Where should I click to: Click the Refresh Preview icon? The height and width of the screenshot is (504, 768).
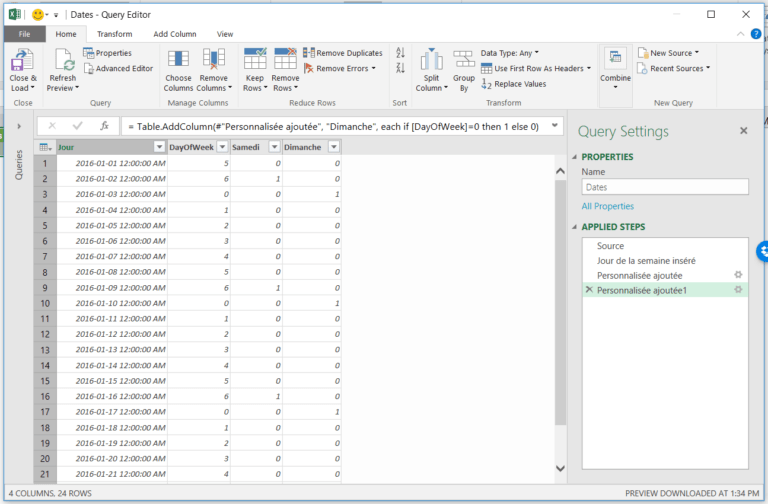[x=62, y=59]
